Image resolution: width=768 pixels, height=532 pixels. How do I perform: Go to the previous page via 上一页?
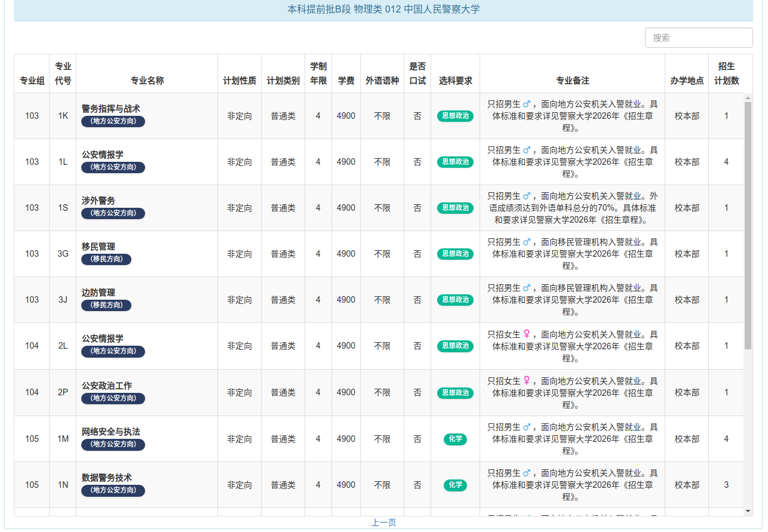tap(383, 523)
